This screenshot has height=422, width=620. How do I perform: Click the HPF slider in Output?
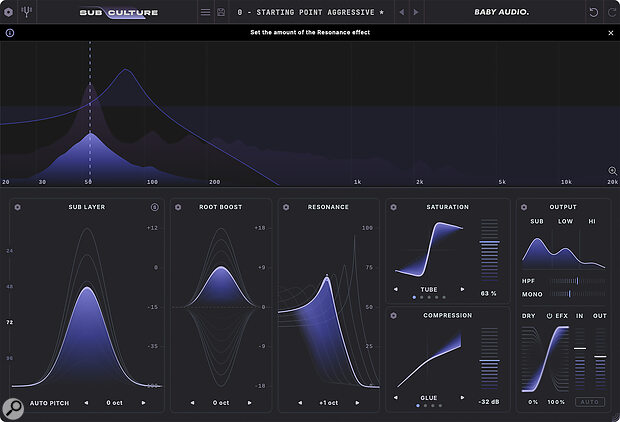(x=577, y=281)
